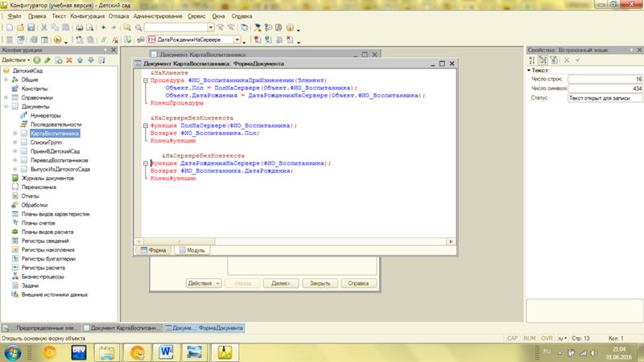Viewport: 644px width, 362px height.
Task: Click the Справка button in back window
Action: tap(358, 284)
